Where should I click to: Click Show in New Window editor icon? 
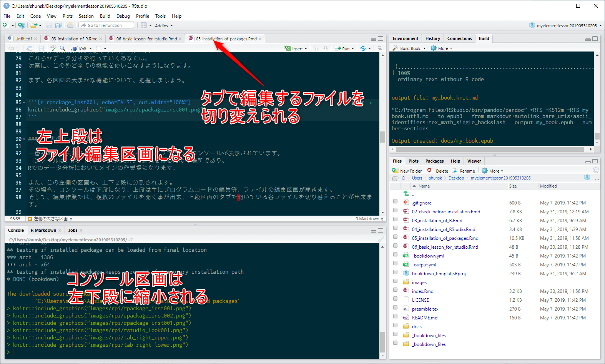30,48
